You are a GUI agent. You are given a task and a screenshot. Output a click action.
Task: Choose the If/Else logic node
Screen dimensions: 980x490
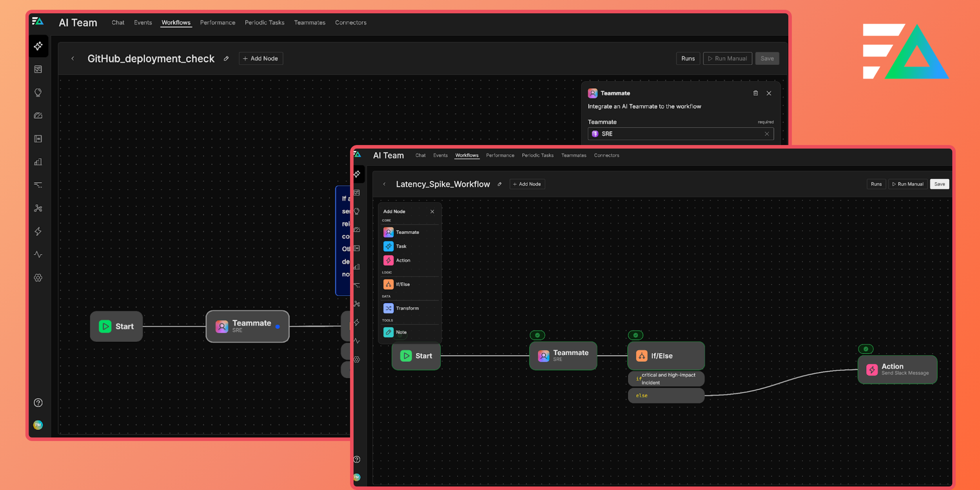tap(403, 284)
